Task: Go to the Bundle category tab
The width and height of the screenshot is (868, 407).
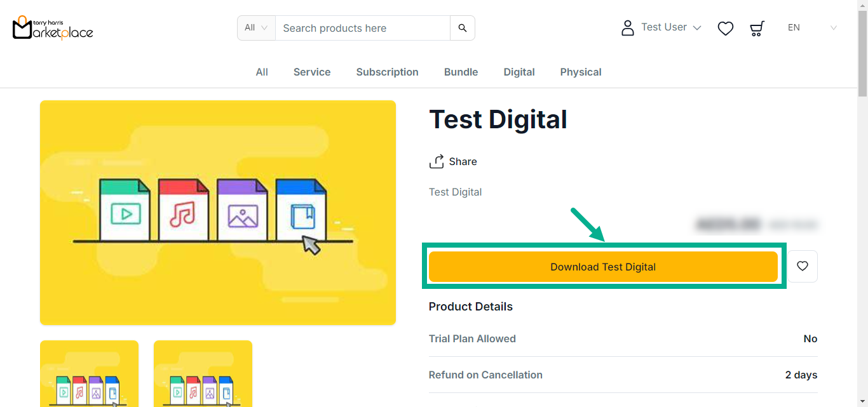Action: [461, 72]
